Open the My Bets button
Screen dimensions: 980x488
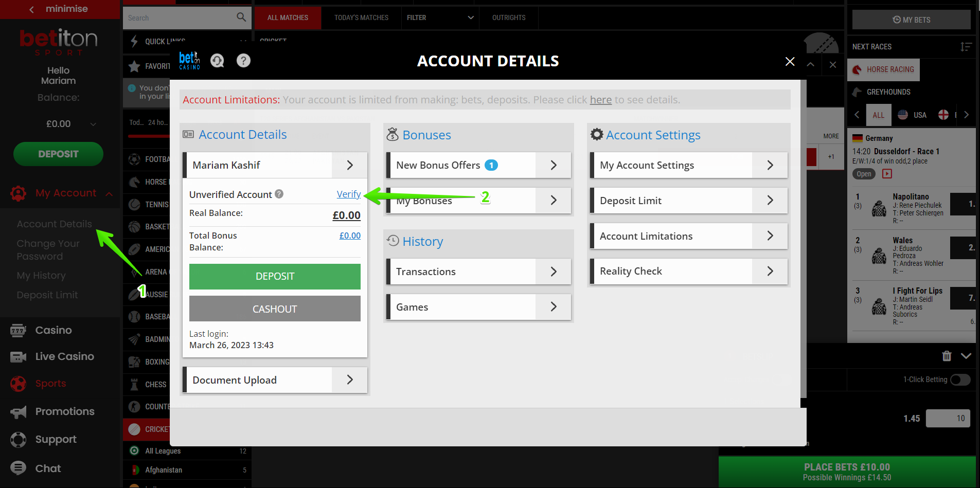click(x=911, y=20)
